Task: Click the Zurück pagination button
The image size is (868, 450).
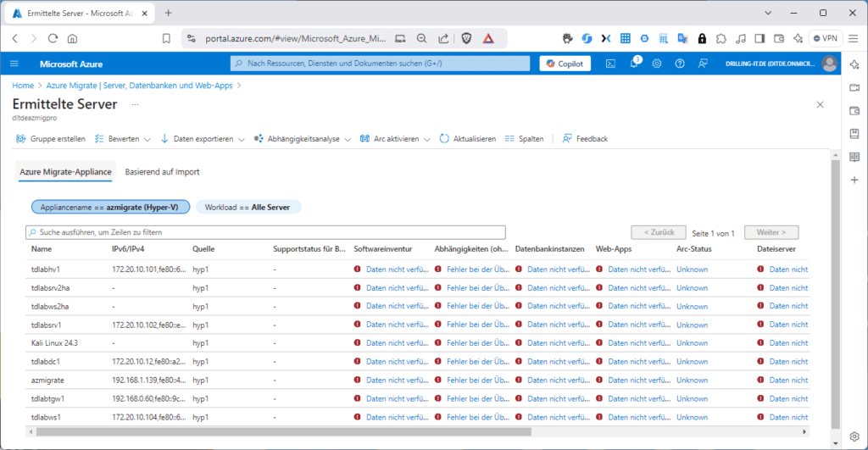Action: pos(659,232)
